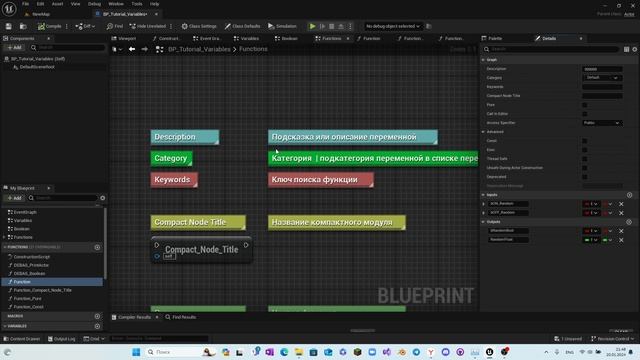
Task: Collapse the Advanced section
Action: [x=483, y=132]
